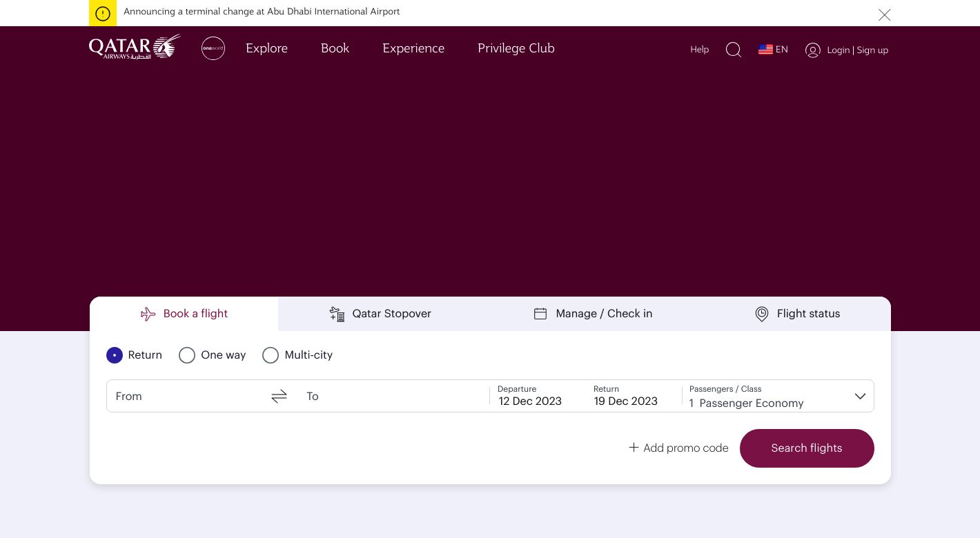Image resolution: width=980 pixels, height=538 pixels.
Task: Swap From and To with arrows icon
Action: (x=279, y=396)
